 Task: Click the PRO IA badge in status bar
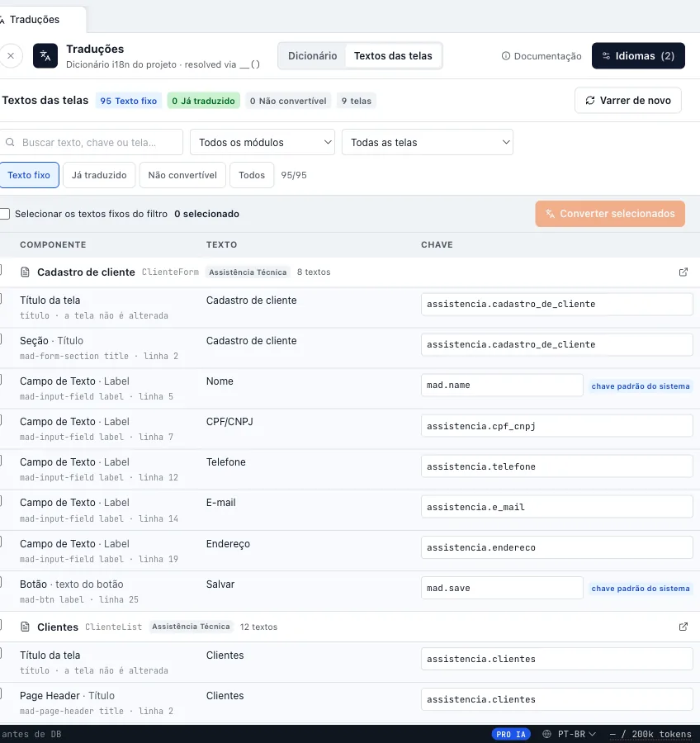tap(511, 734)
